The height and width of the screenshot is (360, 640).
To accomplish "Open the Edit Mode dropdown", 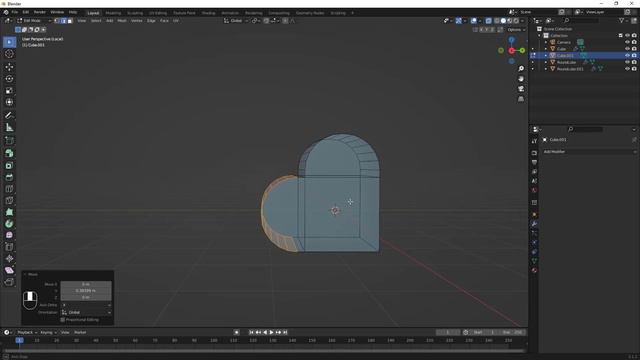I will click(x=34, y=21).
